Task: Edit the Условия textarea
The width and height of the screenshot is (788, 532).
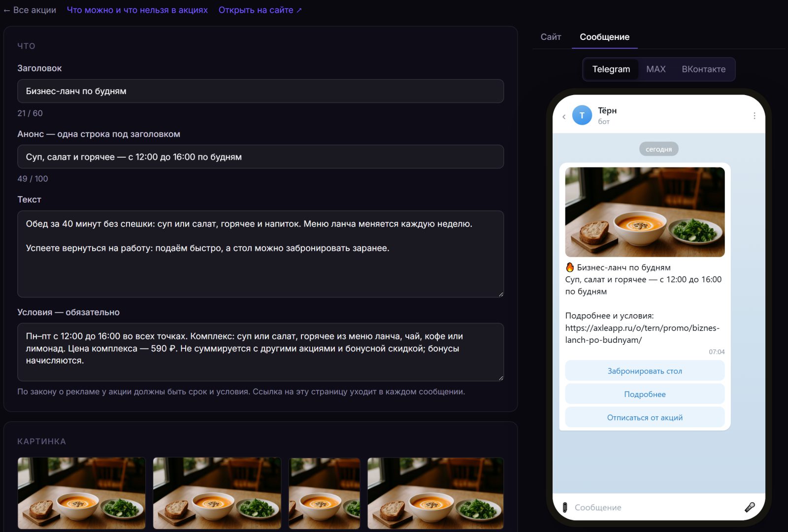Action: pyautogui.click(x=261, y=352)
